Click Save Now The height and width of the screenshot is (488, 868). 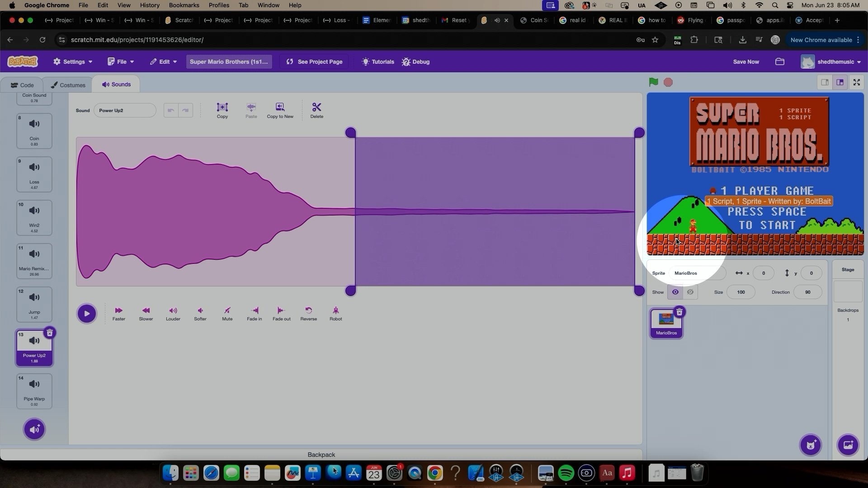coord(746,61)
